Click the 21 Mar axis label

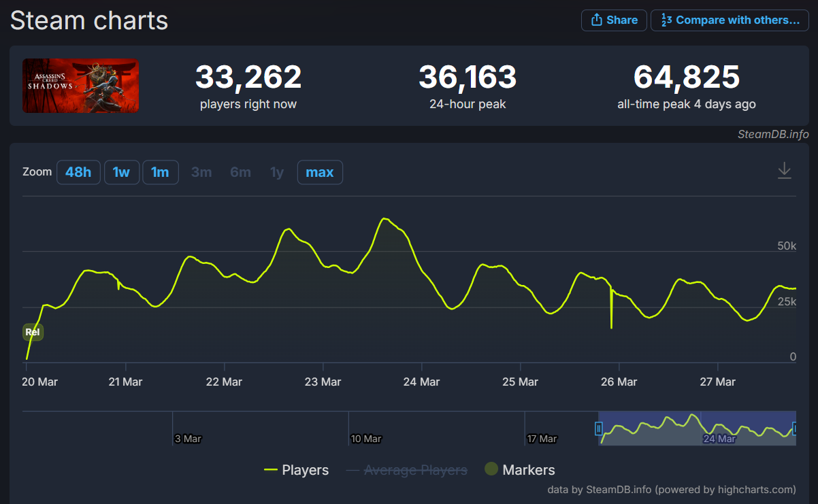[125, 382]
